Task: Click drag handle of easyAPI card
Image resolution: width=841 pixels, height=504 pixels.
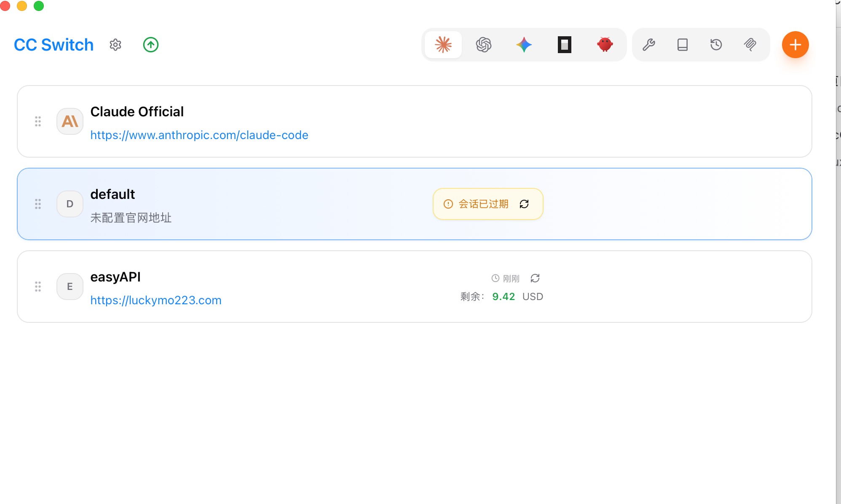Action: (x=38, y=287)
